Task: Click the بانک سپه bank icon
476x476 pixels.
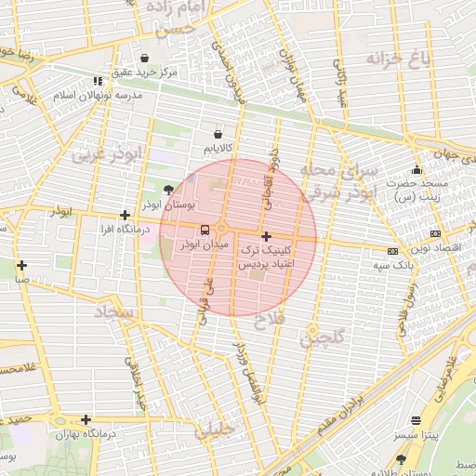Action: point(392,251)
